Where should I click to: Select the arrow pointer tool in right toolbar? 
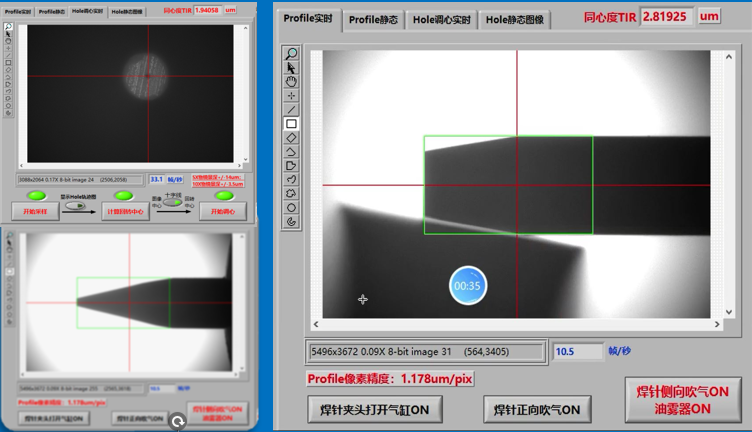click(291, 67)
